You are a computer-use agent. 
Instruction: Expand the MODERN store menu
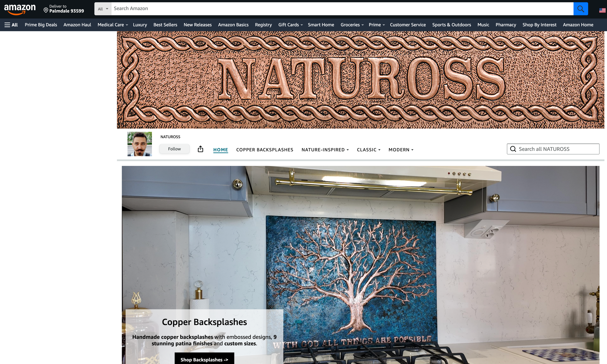tap(401, 150)
